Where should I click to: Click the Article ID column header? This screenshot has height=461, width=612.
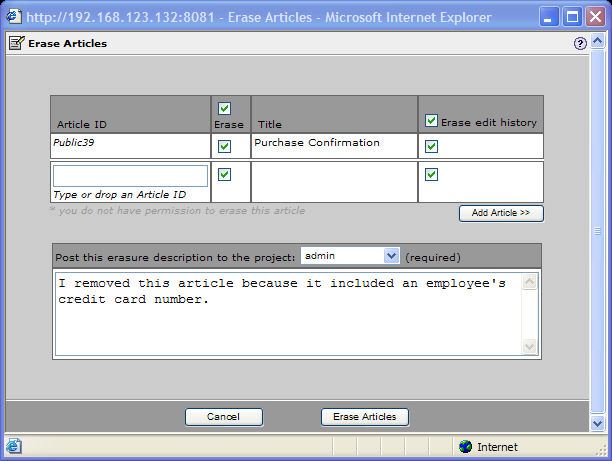coord(130,114)
